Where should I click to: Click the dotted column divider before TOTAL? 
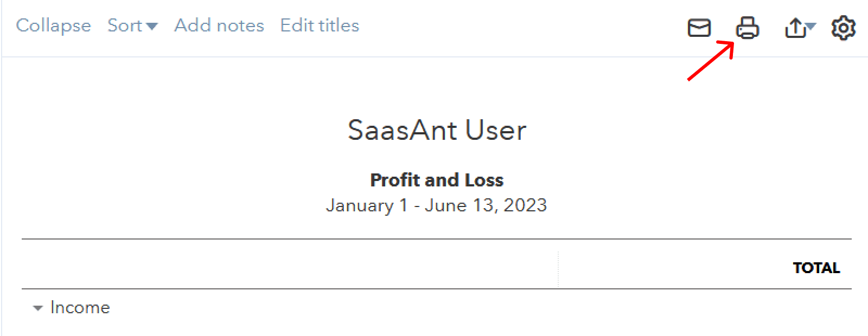tap(558, 269)
